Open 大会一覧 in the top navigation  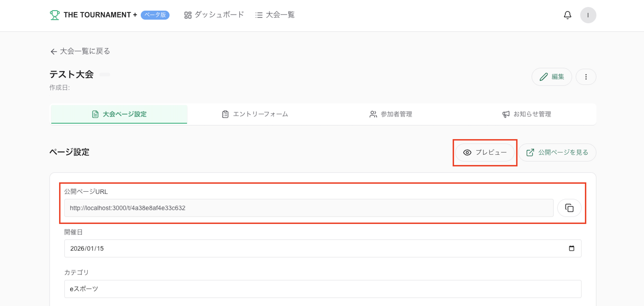[275, 15]
